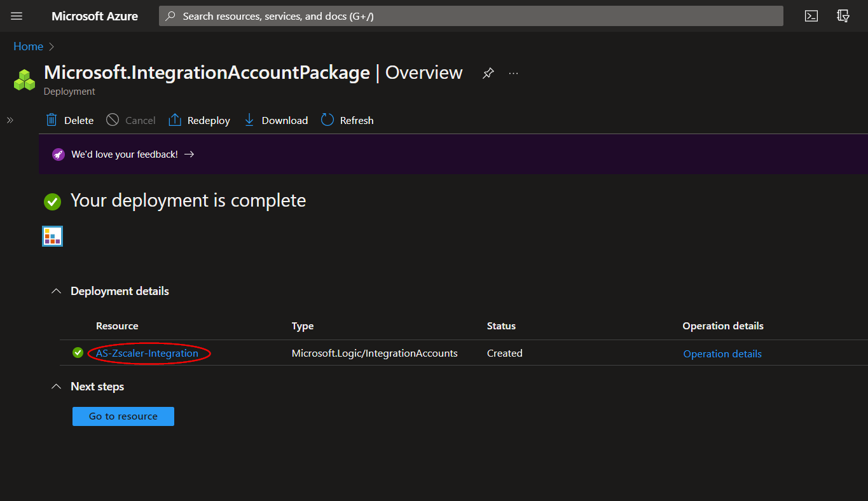Select the Created status cell
The height and width of the screenshot is (501, 868).
[x=505, y=353]
